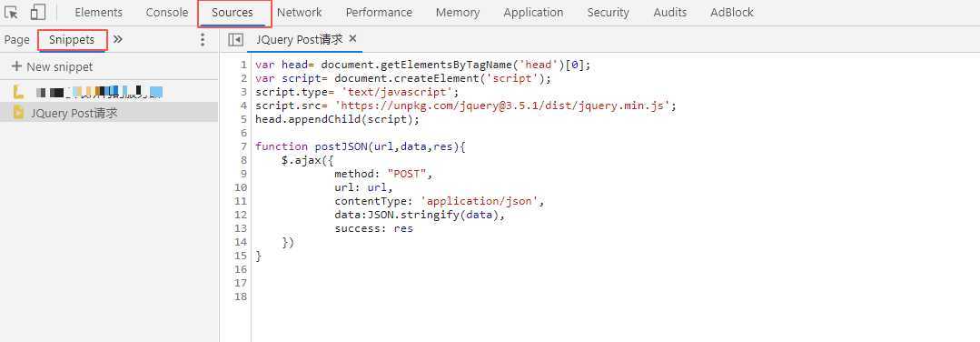Viewport: 980px width, 342px height.
Task: Open the AdBlock tab
Action: coord(732,13)
